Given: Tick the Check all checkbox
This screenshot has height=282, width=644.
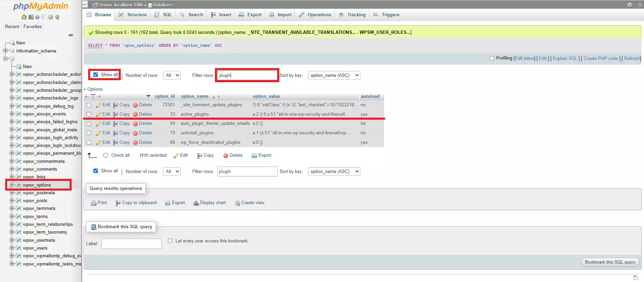Looking at the screenshot, I should pyautogui.click(x=105, y=155).
